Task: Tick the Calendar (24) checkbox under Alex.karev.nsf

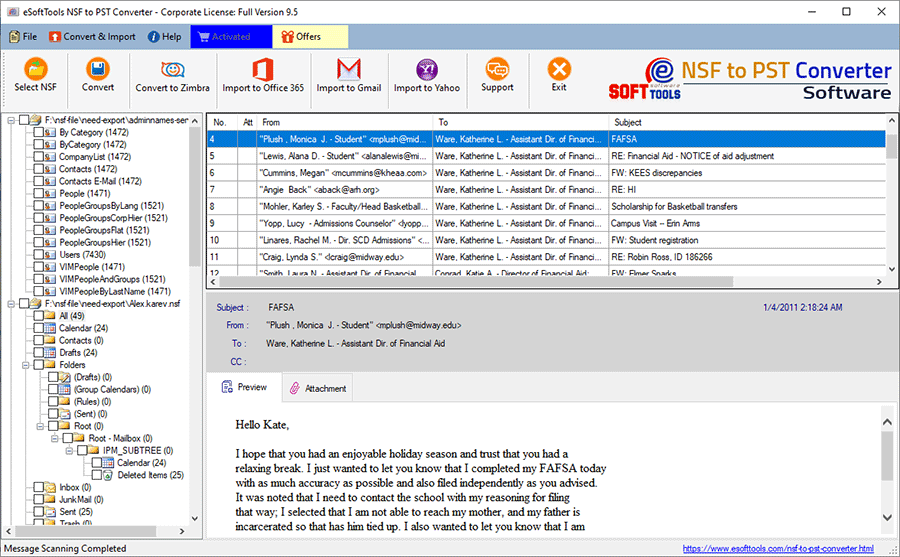Action: point(39,328)
